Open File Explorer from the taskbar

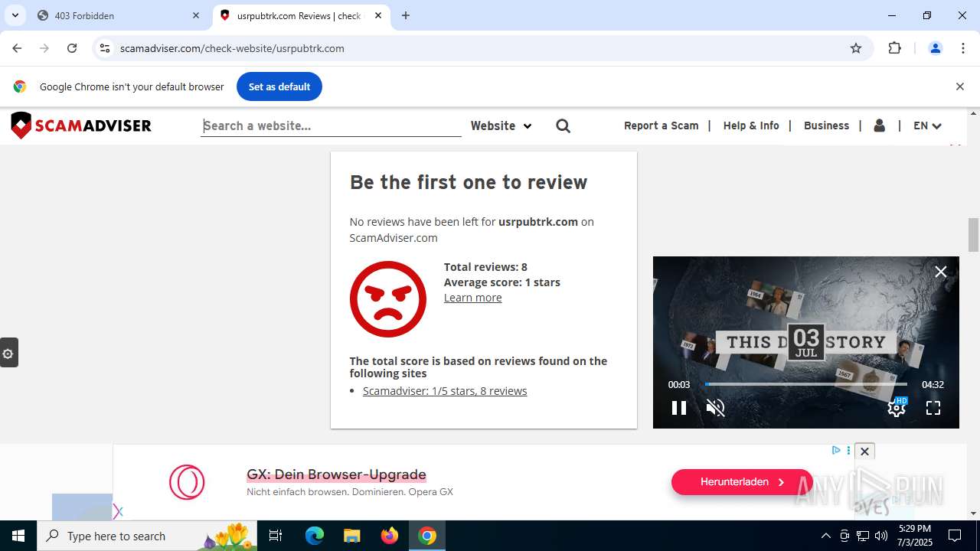pos(351,536)
